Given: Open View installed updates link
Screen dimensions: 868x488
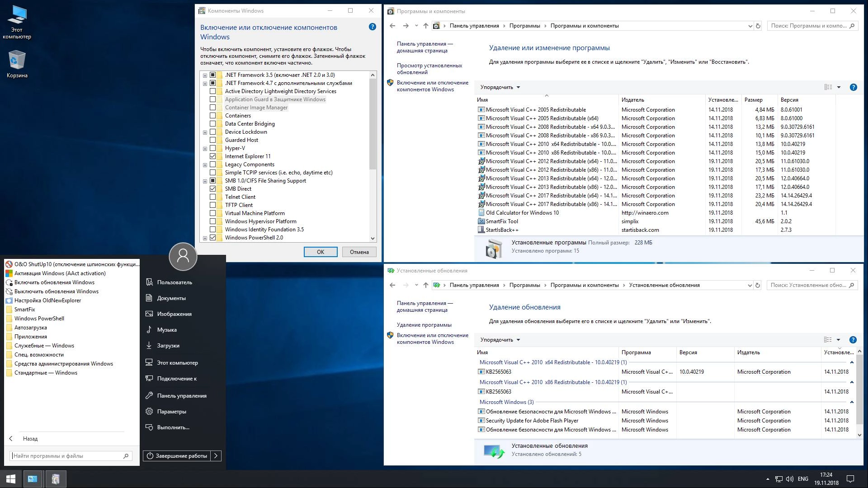Looking at the screenshot, I should coord(429,69).
